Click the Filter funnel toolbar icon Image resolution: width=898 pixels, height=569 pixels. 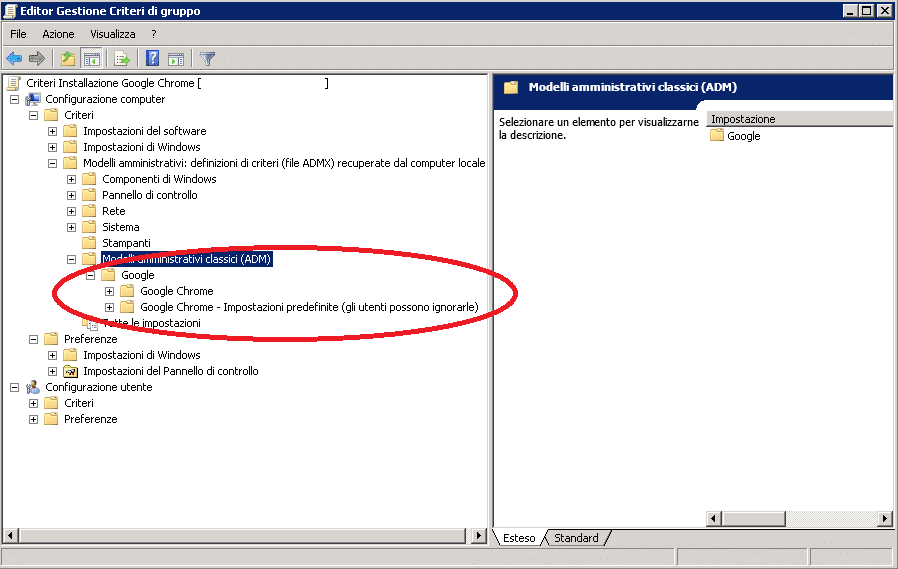point(207,58)
